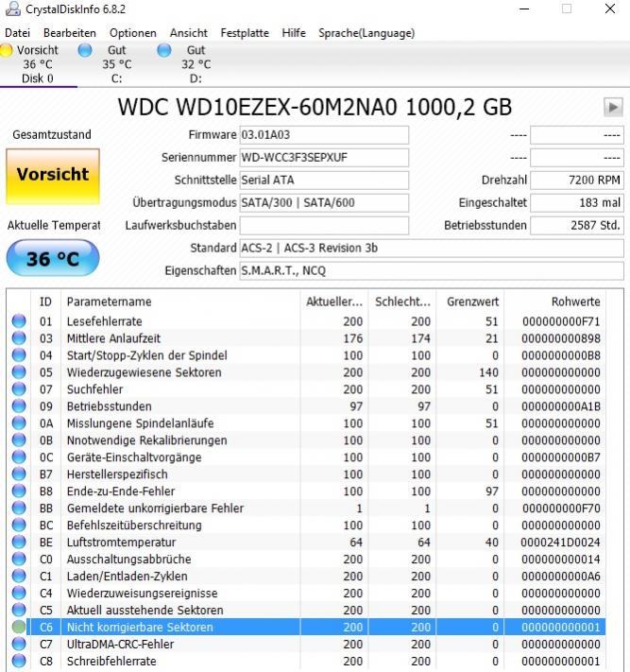The image size is (630, 672).
Task: Open the Sprache(Language) menu
Action: [x=366, y=33]
